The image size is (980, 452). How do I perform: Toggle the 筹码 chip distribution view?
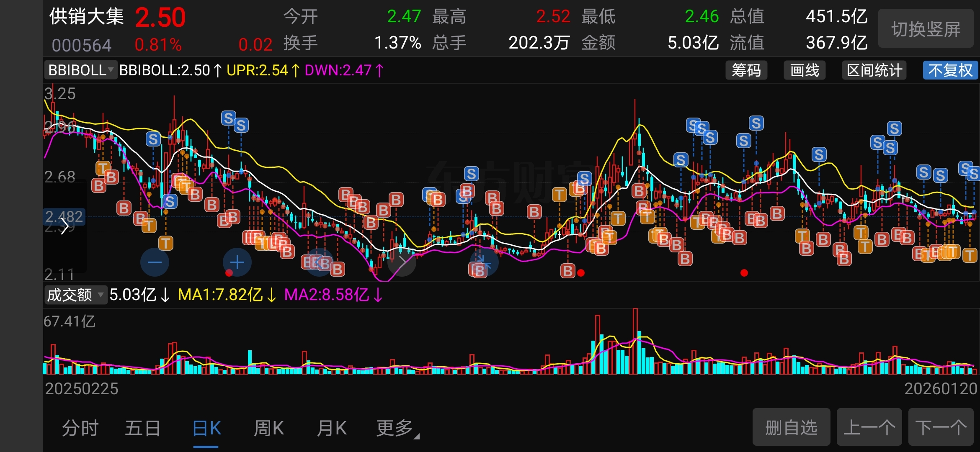[746, 70]
